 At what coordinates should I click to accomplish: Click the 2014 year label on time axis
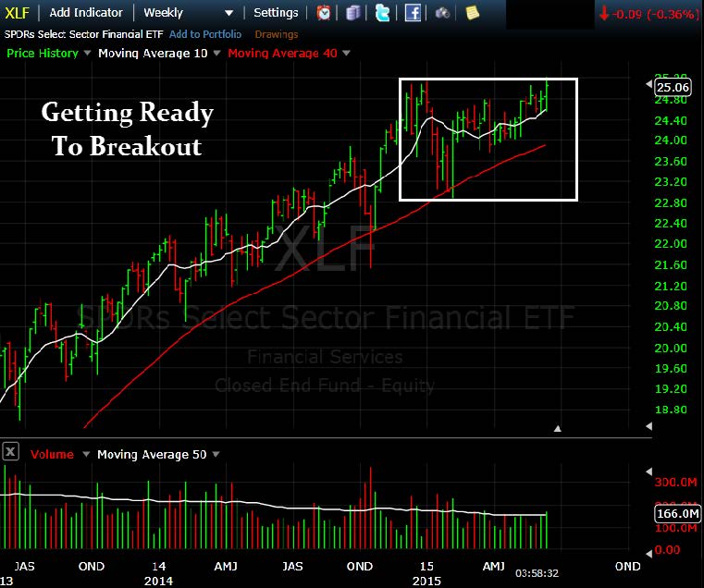point(158,581)
